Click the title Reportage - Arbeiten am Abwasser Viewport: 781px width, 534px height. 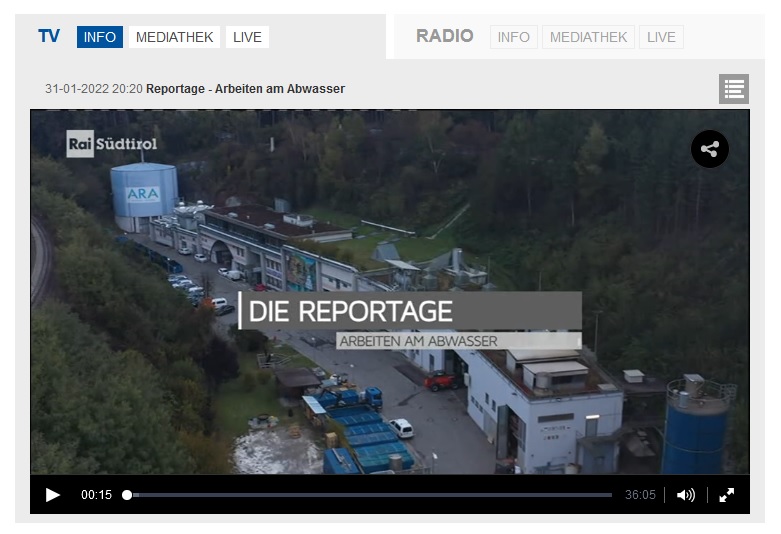(x=245, y=89)
